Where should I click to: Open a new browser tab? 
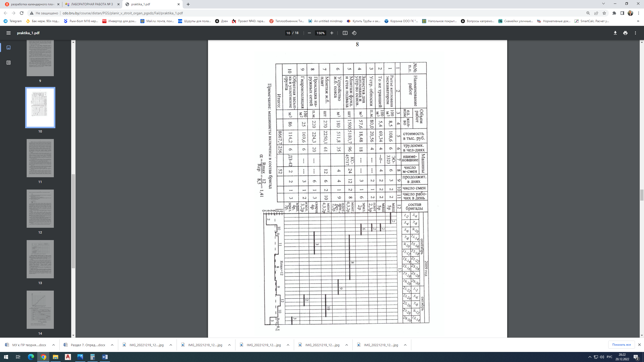(188, 4)
